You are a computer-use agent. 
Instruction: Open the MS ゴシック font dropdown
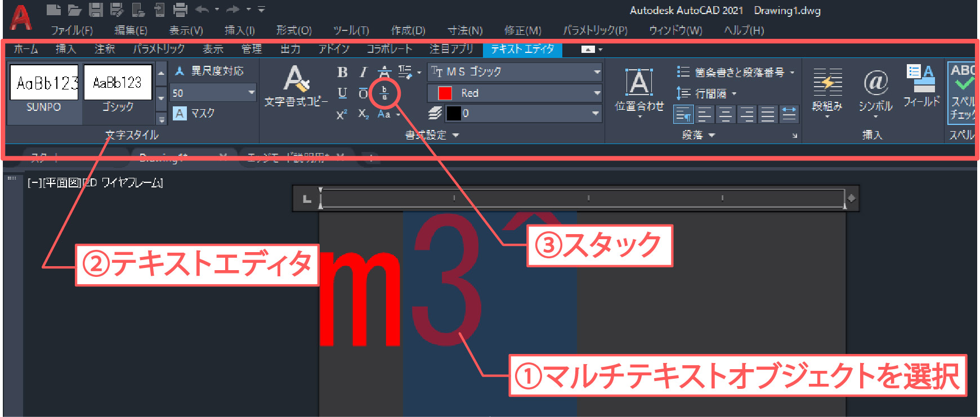click(597, 72)
